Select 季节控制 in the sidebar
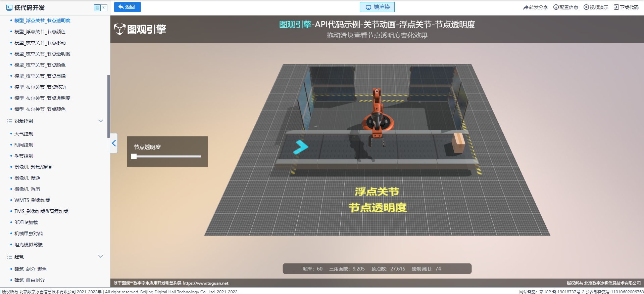This screenshot has height=294, width=644. coord(24,156)
